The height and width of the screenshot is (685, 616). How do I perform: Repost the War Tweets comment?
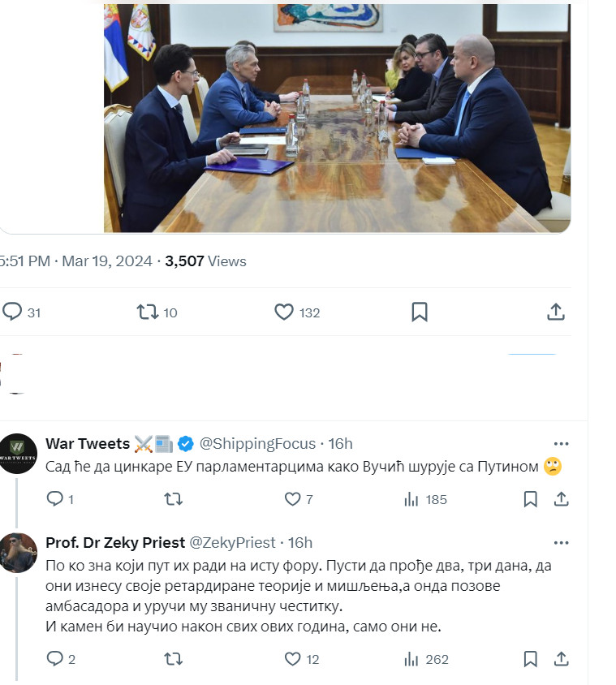173,499
